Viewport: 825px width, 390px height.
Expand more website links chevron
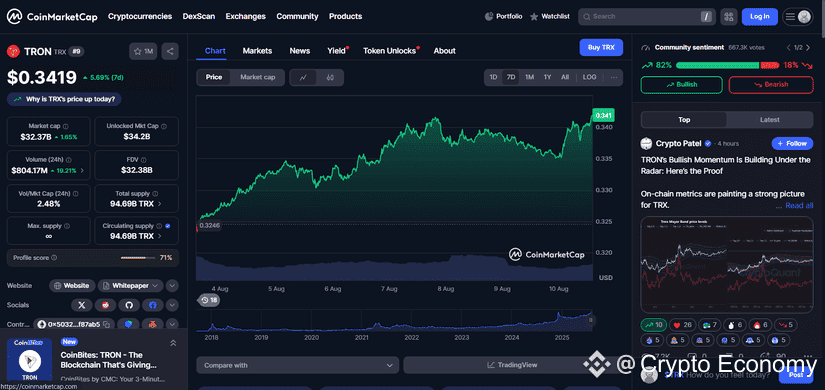[172, 286]
